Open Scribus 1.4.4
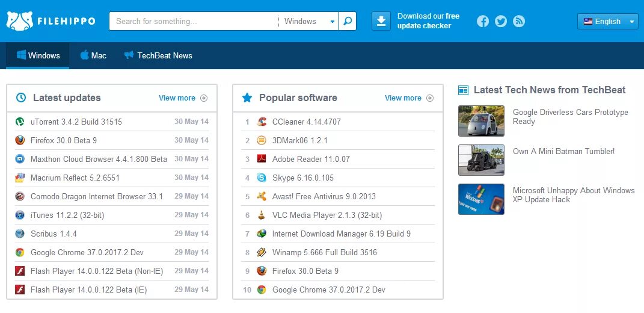 [54, 234]
